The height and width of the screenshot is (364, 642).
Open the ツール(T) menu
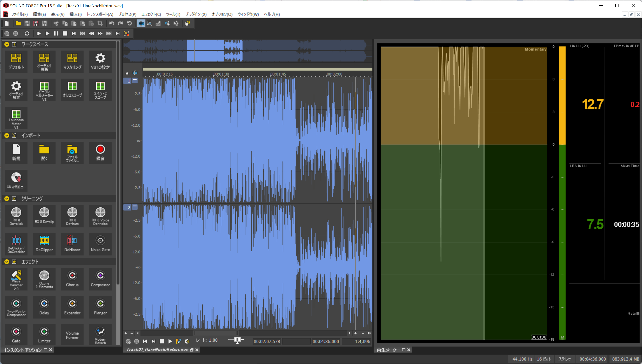coord(173,14)
